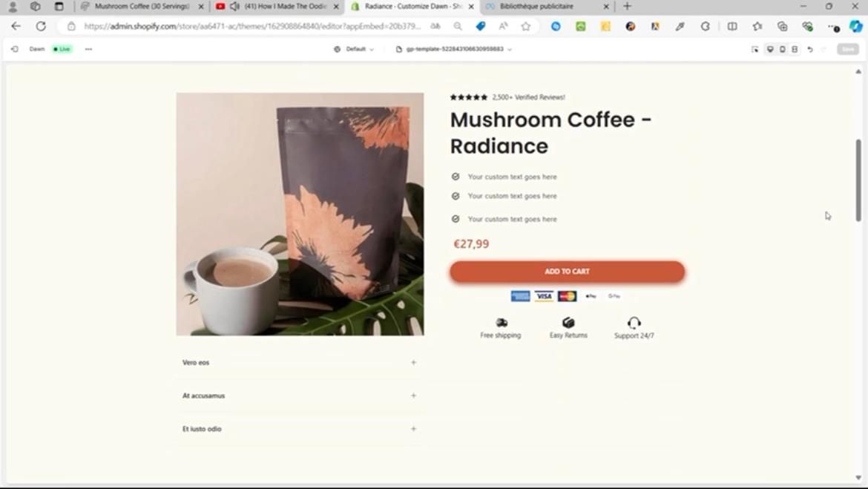Expand the At accusamus accordion
This screenshot has height=489, width=868.
(300, 396)
